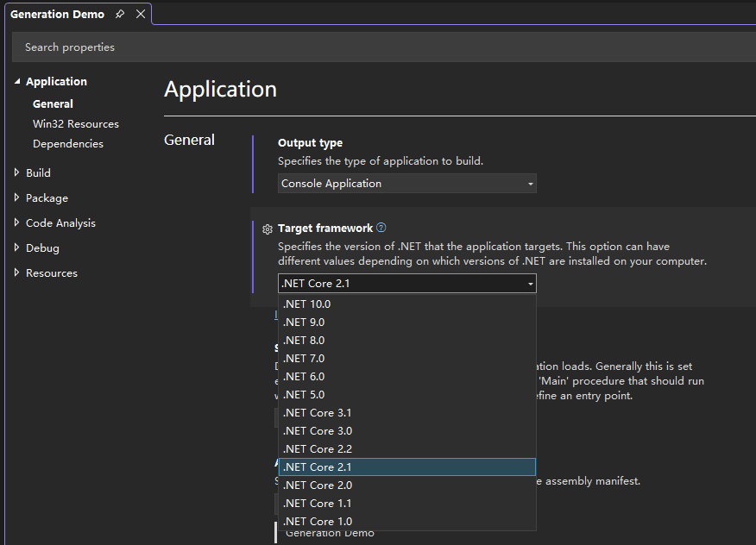Screen dimensions: 756x545
Task: Expand the Build section
Action: [17, 172]
